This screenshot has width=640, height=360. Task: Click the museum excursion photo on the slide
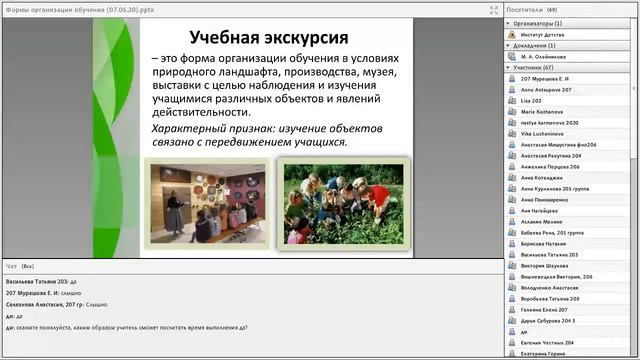[207, 204]
